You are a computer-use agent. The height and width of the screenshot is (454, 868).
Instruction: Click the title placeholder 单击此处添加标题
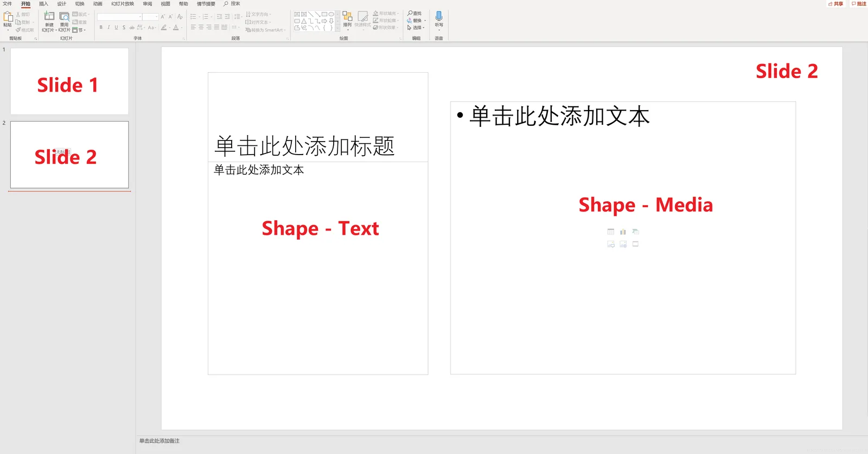[304, 146]
